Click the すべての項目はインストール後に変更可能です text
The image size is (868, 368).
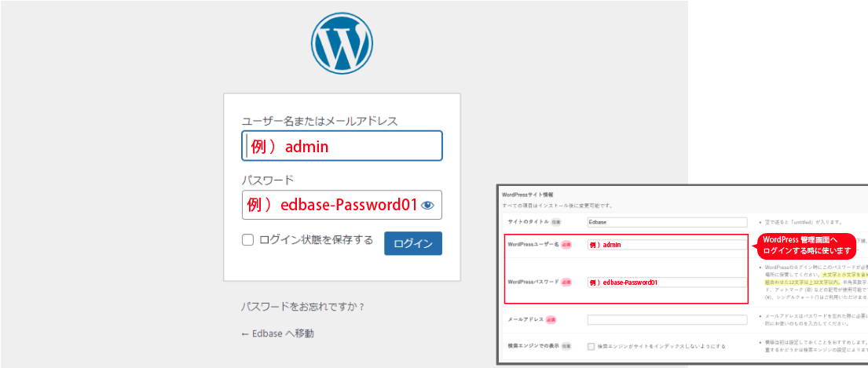coord(559,206)
